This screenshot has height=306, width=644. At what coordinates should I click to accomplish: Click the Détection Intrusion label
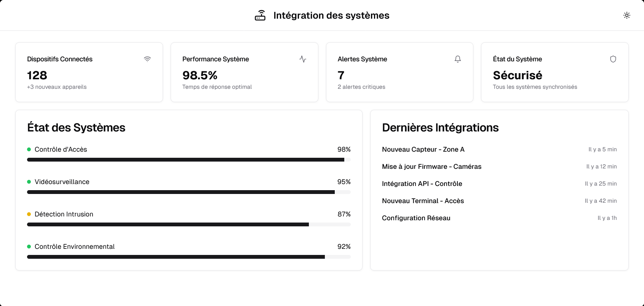pyautogui.click(x=64, y=214)
